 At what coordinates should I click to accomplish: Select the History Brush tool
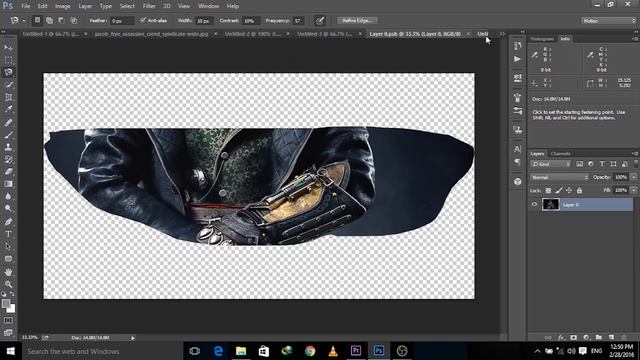tap(8, 159)
